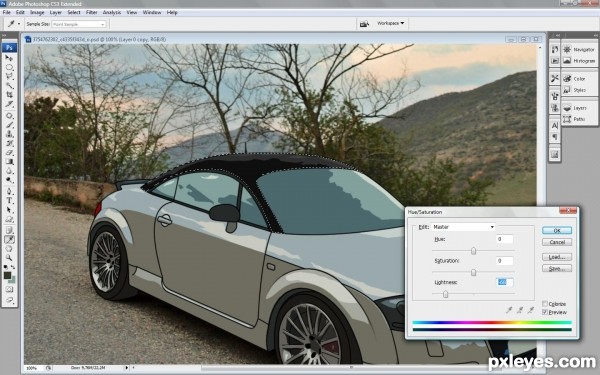Screen dimensions: 600x375
Task: Open the Tool Presets panel icon
Action: pyautogui.click(x=554, y=78)
